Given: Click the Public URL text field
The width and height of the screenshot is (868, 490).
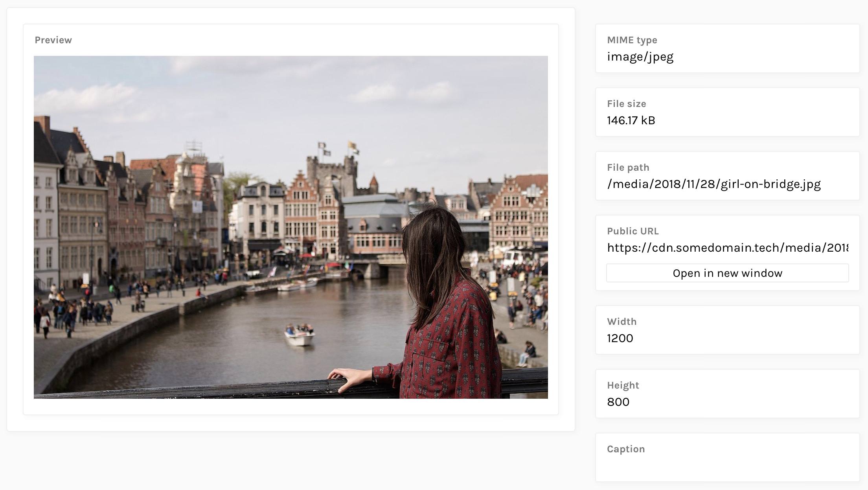Looking at the screenshot, I should [727, 248].
